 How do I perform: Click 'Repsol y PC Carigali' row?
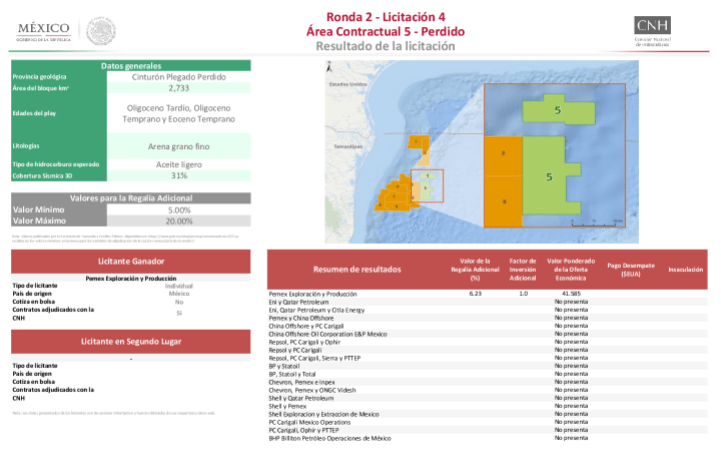click(x=487, y=350)
